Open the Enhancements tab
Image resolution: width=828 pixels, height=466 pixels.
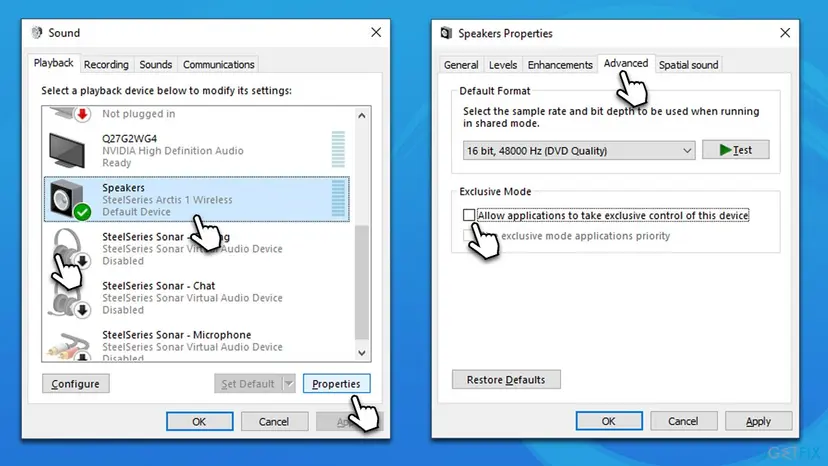click(560, 65)
